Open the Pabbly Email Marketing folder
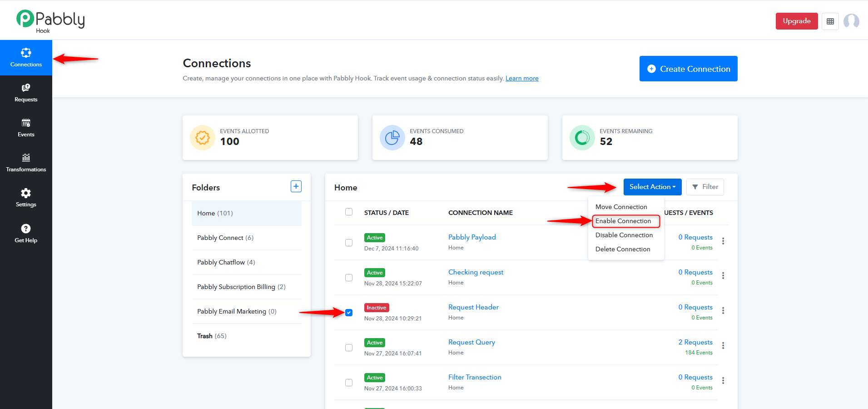 click(x=247, y=311)
